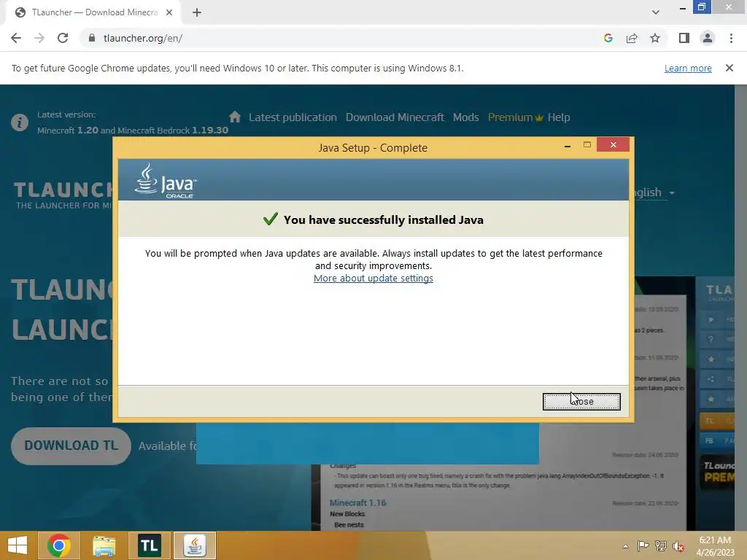Image resolution: width=747 pixels, height=560 pixels.
Task: Click the info icon beside Latest version
Action: (x=20, y=122)
